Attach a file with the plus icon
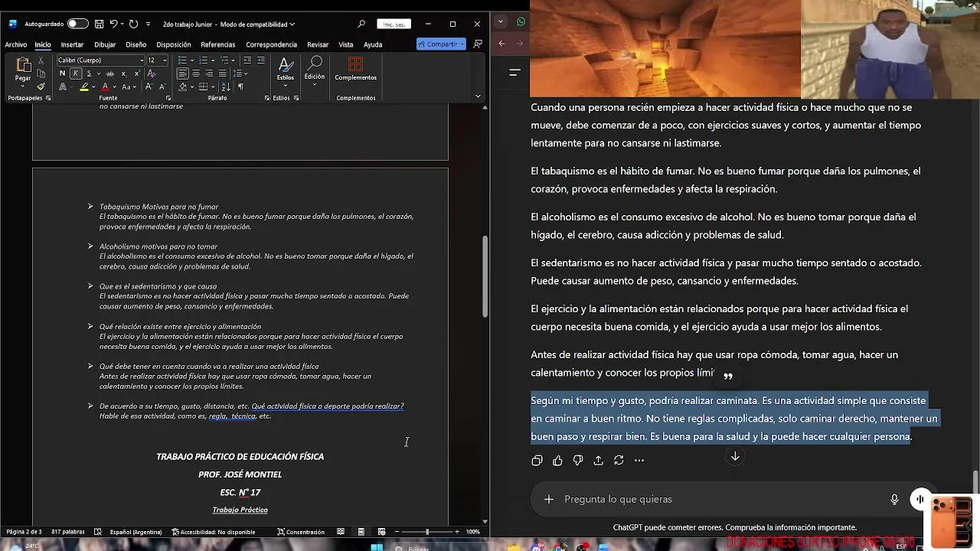Image resolution: width=980 pixels, height=551 pixels. [x=548, y=499]
